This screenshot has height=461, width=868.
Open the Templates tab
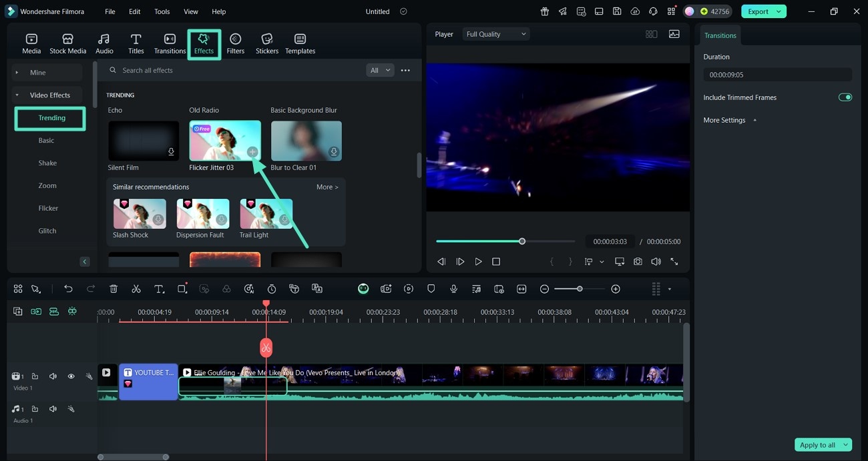coord(300,44)
